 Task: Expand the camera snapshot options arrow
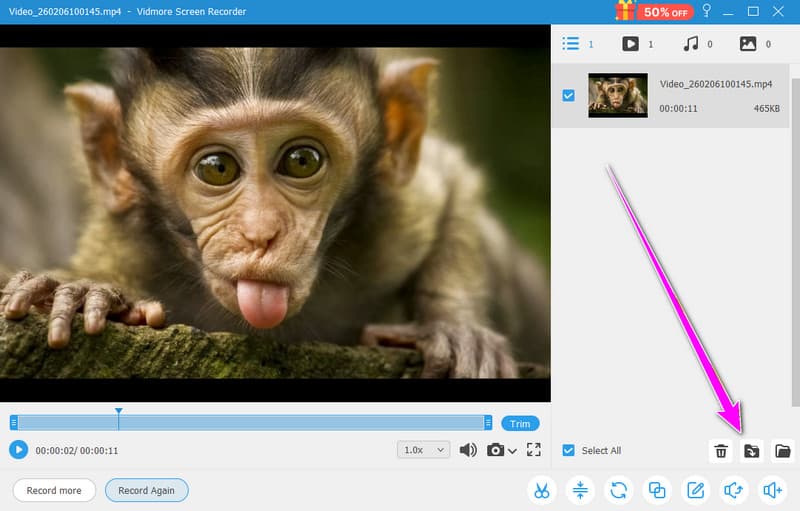pos(513,451)
